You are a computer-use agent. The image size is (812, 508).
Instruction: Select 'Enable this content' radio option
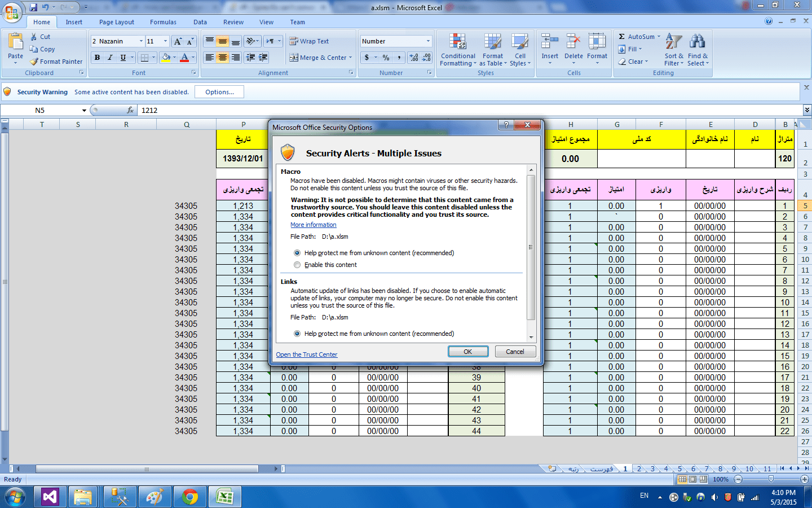(297, 265)
